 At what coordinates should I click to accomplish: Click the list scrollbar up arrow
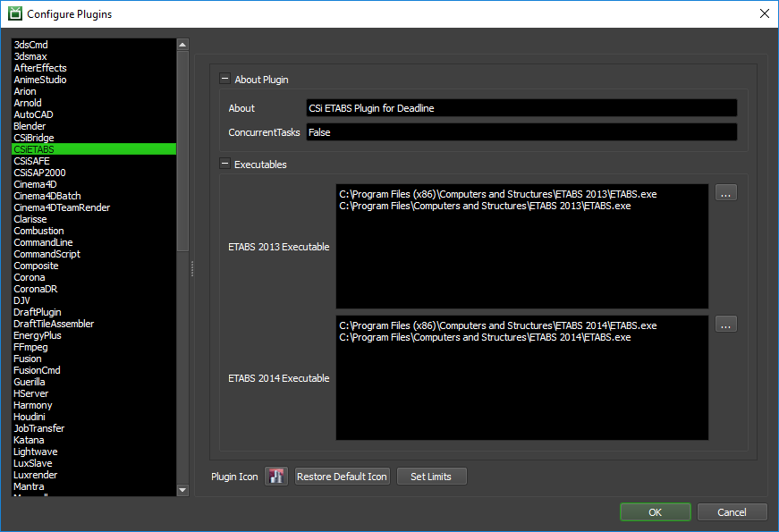point(182,45)
